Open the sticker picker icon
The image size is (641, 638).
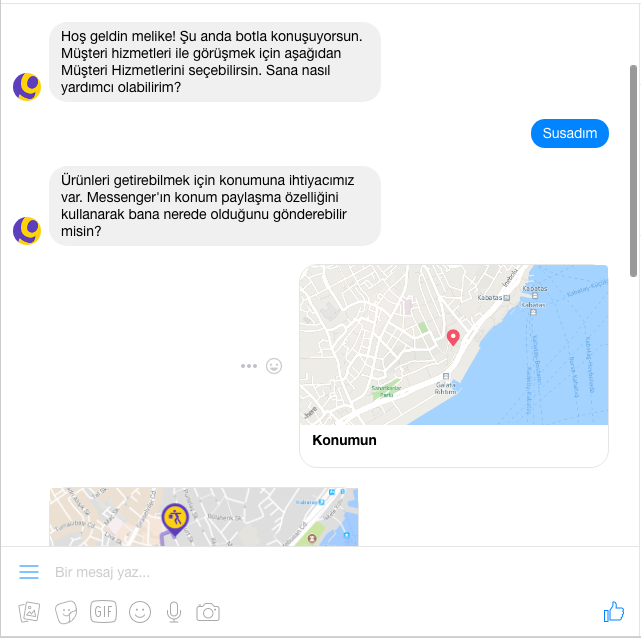[x=66, y=612]
